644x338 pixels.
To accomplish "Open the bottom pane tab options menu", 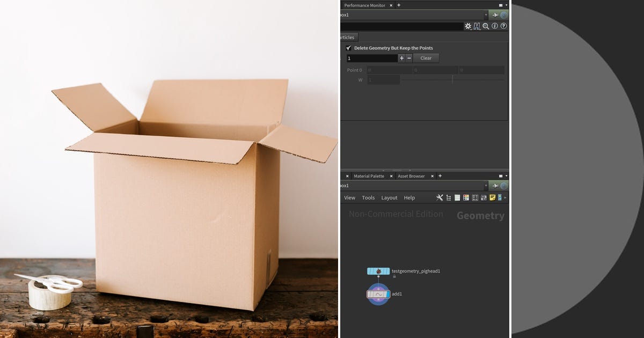I will tap(501, 176).
